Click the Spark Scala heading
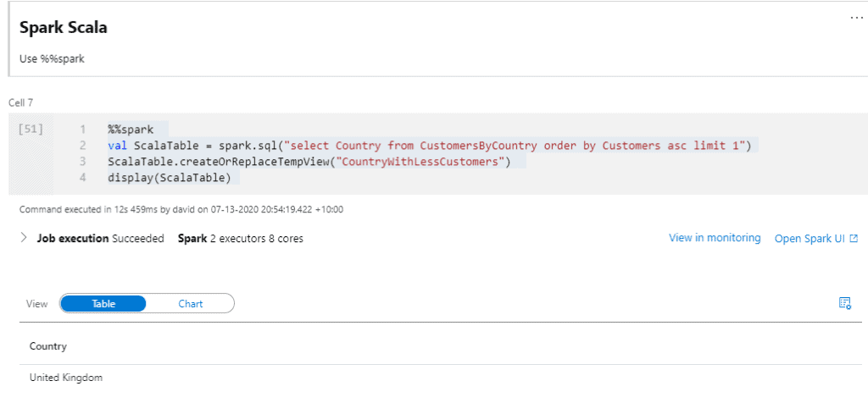Viewport: 868px width, 403px height. (x=63, y=28)
